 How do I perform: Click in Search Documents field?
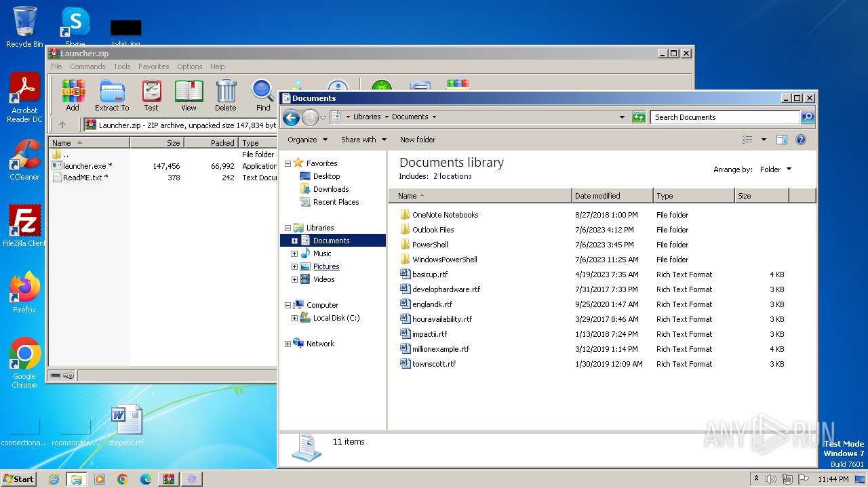[x=725, y=117]
